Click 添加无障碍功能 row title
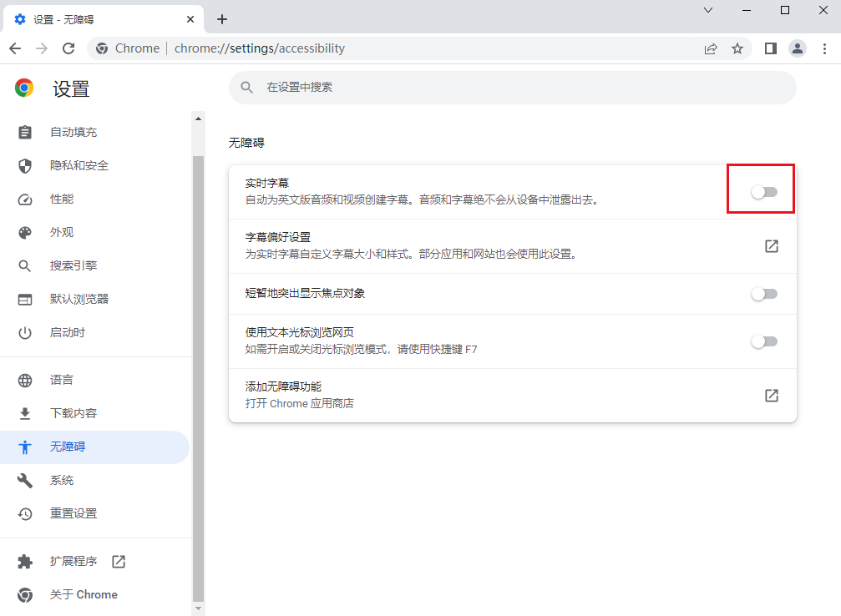Image resolution: width=841 pixels, height=616 pixels. pyautogui.click(x=283, y=386)
